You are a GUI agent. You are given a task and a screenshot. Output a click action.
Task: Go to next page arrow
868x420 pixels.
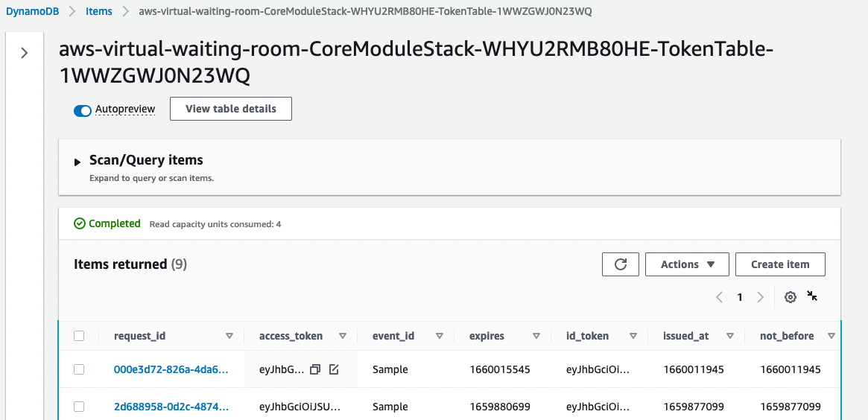coord(761,297)
